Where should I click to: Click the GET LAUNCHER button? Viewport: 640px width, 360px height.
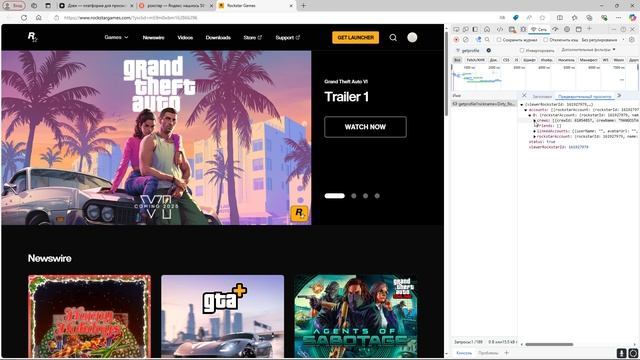pos(356,38)
